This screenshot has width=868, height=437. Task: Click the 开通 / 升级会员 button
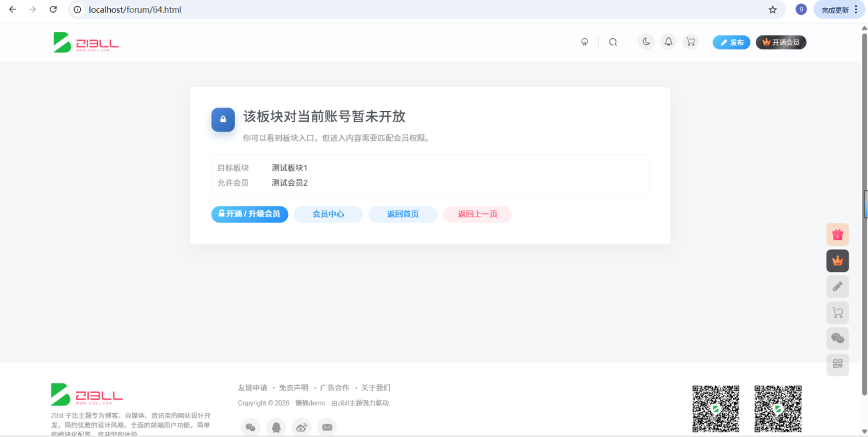click(250, 214)
